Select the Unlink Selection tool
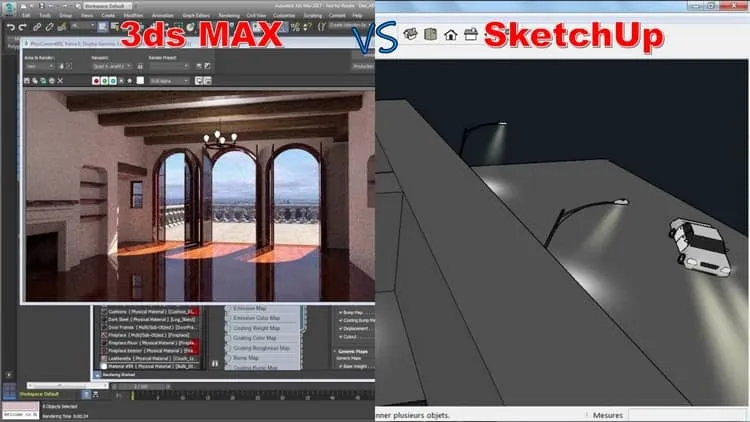Screen dimensions: 750x422 tap(49, 27)
